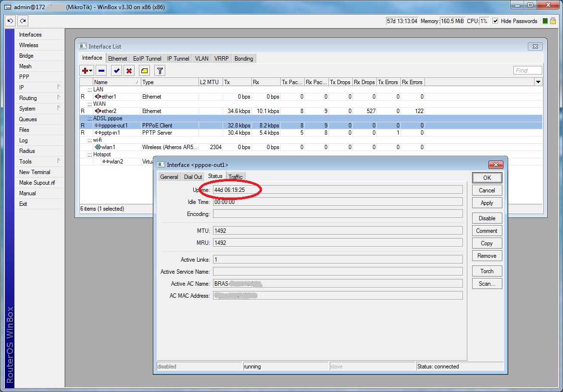Open the column selector dropdown arrow
563x392 pixels.
pyautogui.click(x=538, y=82)
